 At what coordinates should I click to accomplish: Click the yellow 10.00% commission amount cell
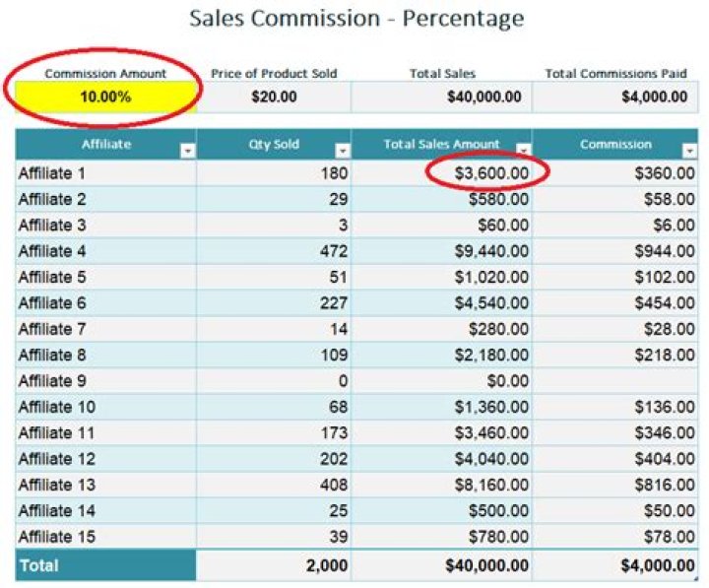pos(106,97)
